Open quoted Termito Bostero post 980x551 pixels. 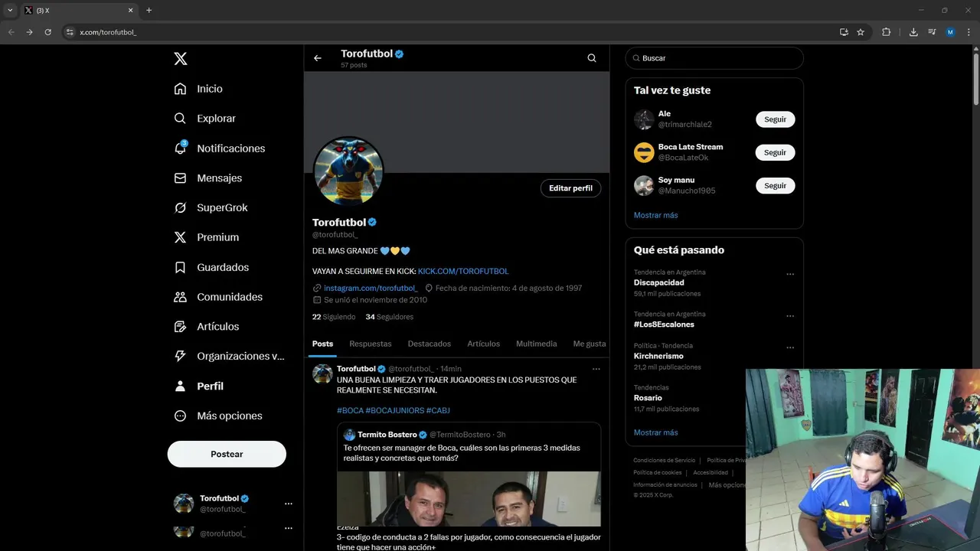click(x=469, y=474)
